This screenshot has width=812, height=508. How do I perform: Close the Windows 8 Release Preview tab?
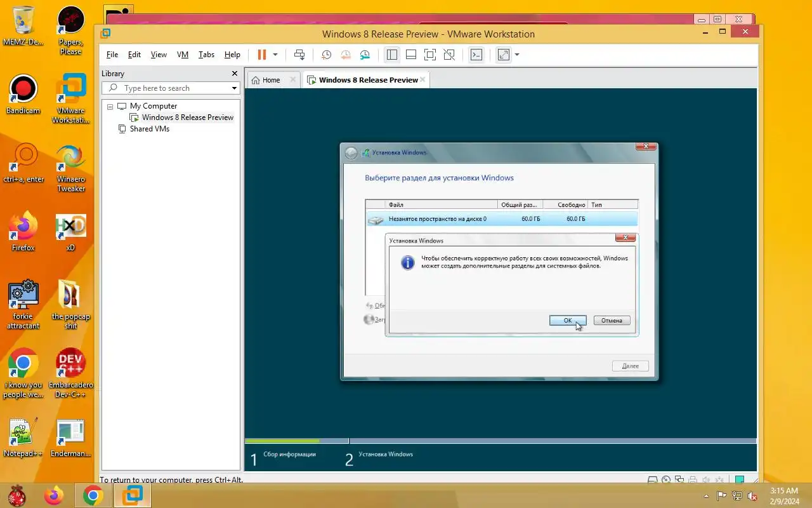[x=424, y=79]
